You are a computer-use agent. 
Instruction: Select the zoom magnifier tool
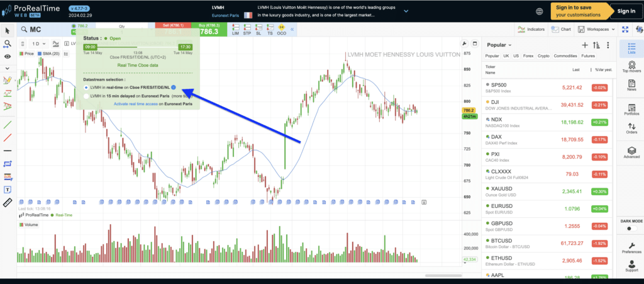[8, 43]
